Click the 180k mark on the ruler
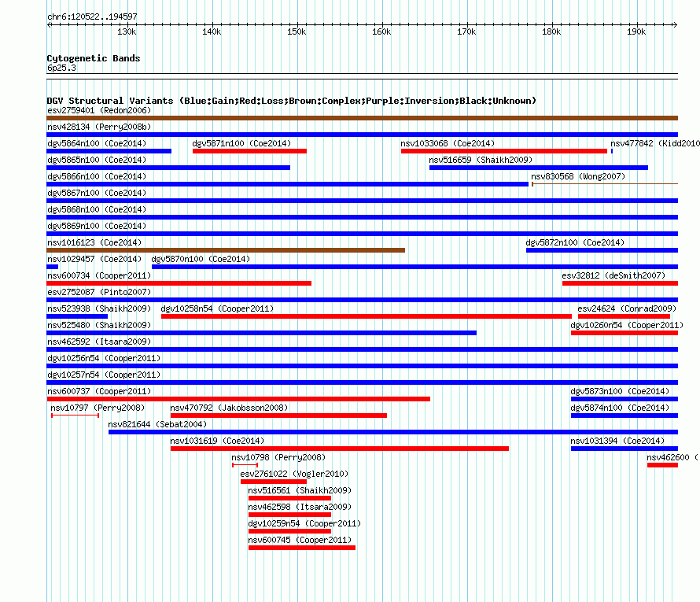The height and width of the screenshot is (602, 700). [552, 32]
